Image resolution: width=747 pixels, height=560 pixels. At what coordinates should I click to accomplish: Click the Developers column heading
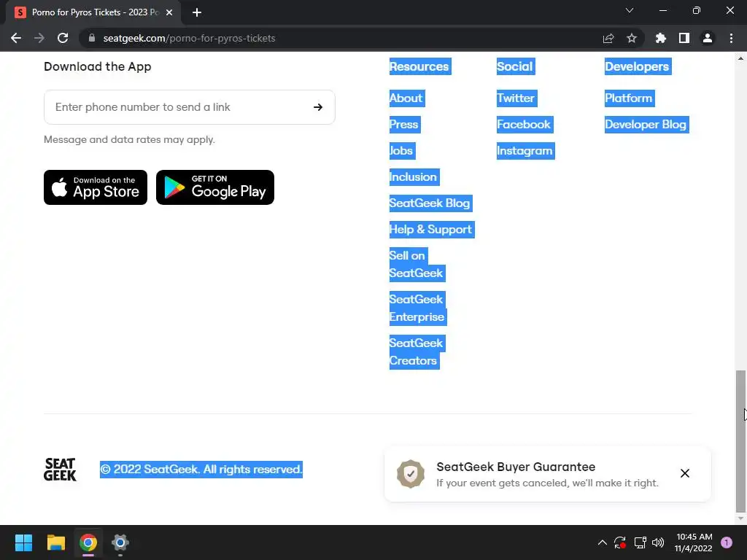pos(637,66)
